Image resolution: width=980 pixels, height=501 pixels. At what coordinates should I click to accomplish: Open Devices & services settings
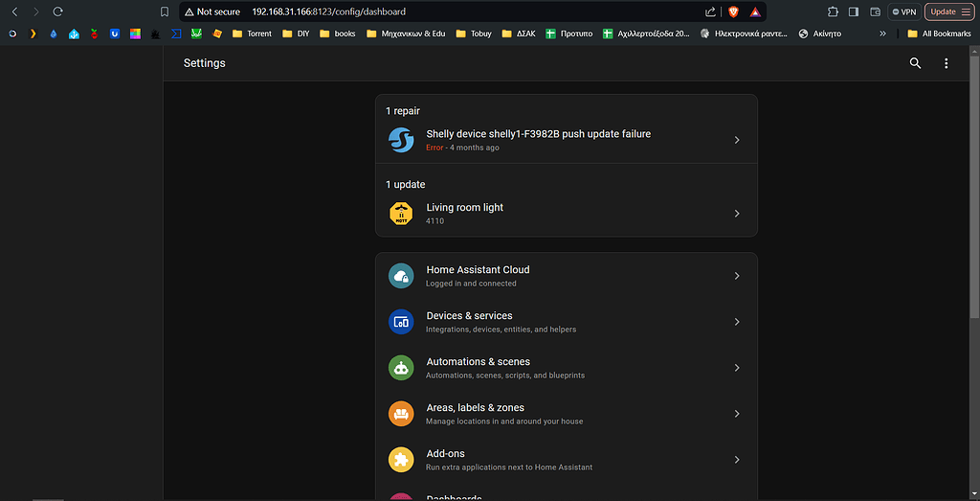(x=567, y=322)
